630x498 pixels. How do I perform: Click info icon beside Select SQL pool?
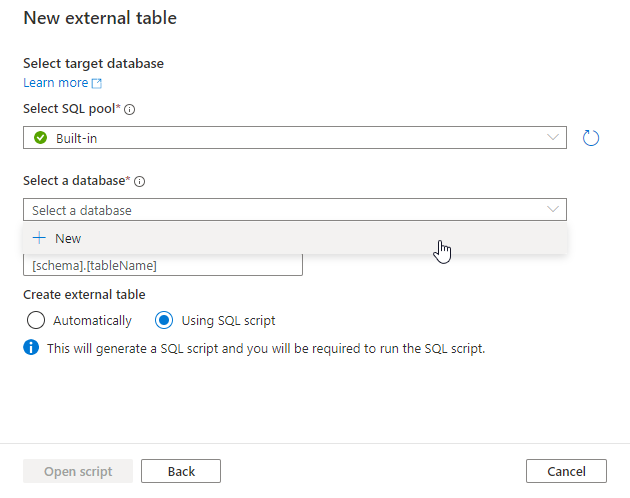point(129,109)
